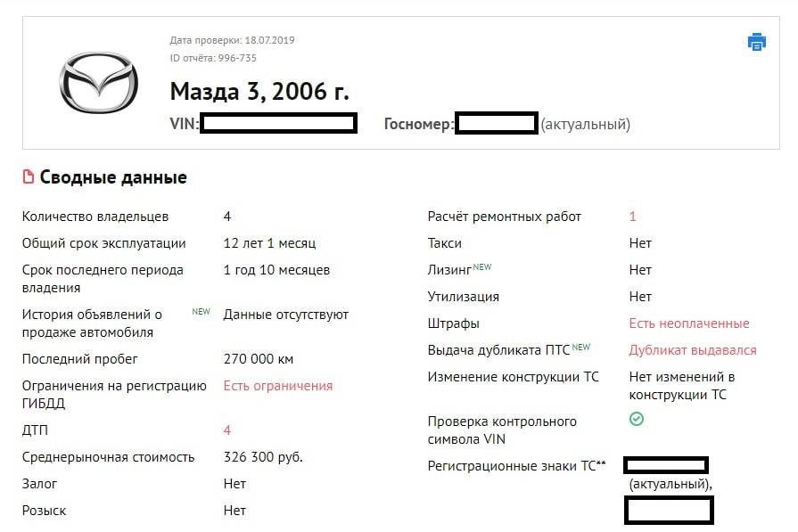
Task: Click the Мазда 3, 2006 г. title
Action: [259, 92]
